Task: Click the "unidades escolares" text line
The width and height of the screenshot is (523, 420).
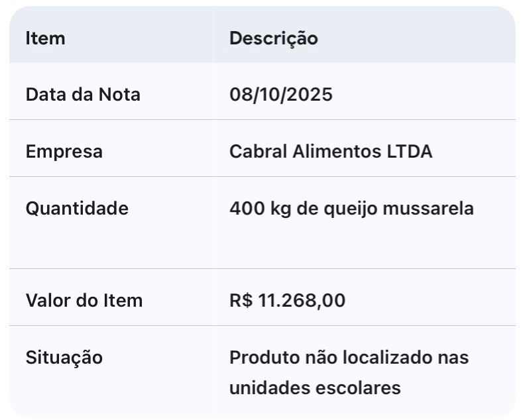Action: tap(315, 388)
